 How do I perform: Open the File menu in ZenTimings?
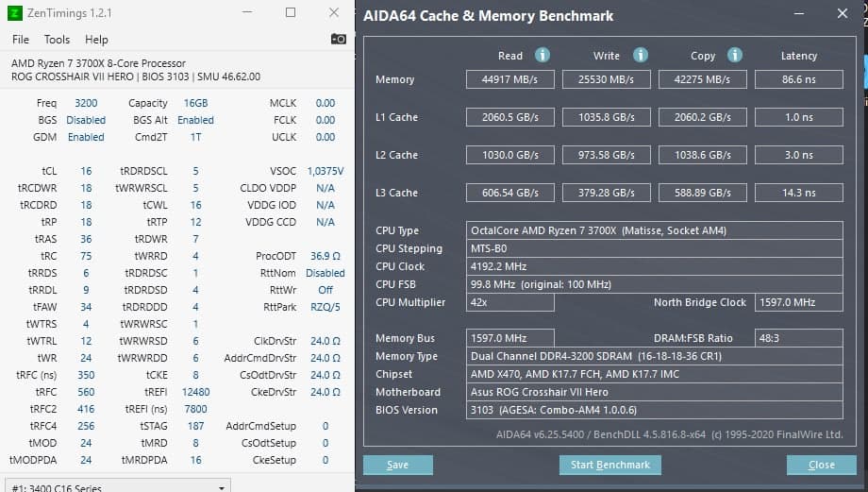21,40
